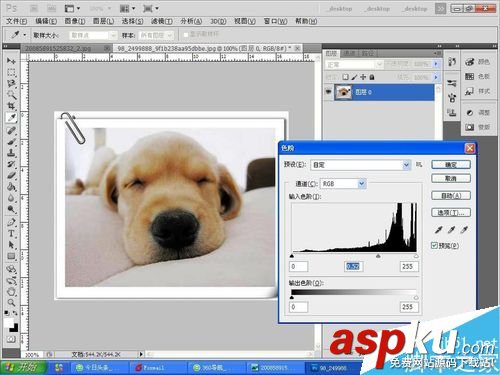Open the 样本 sample dropdown
The height and width of the screenshot is (375, 500).
pos(156,35)
